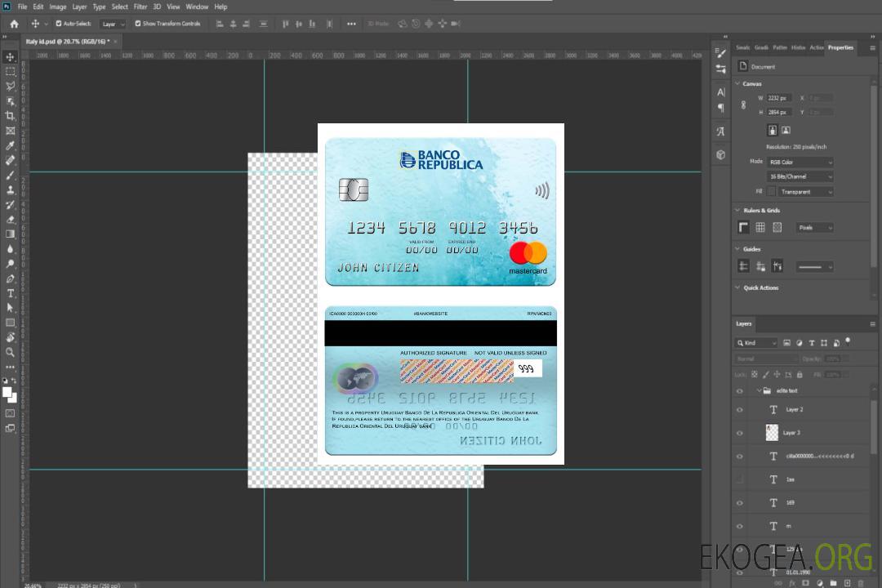Viewport: 882px width, 588px height.
Task: Select the Pen tool
Action: (10, 278)
